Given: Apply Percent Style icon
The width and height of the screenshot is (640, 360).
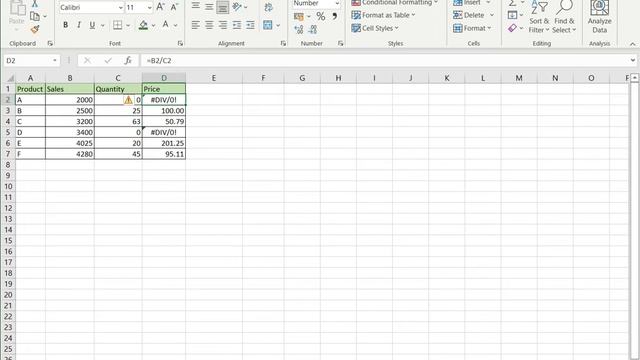Looking at the screenshot, I should click(321, 16).
